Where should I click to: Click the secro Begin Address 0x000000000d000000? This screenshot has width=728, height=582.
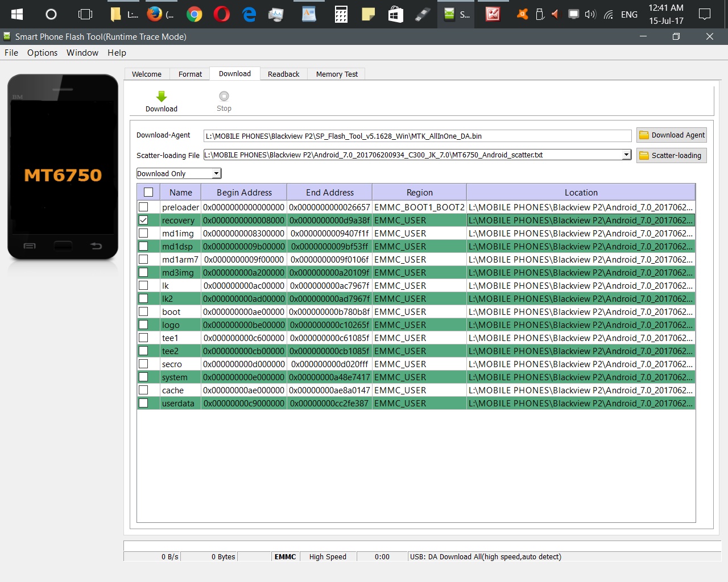pos(244,364)
